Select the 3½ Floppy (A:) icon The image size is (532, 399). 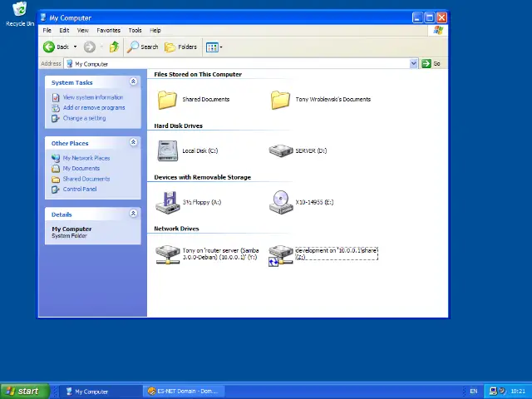168,203
